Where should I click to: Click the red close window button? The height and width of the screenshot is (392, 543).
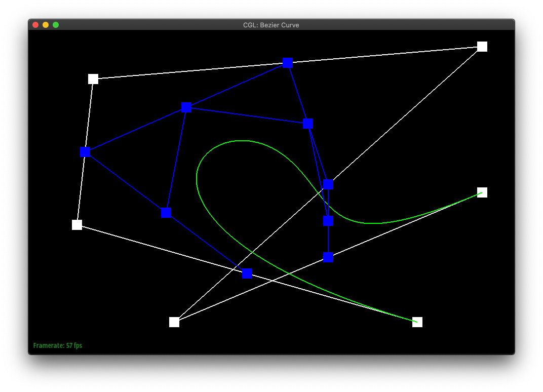click(35, 25)
